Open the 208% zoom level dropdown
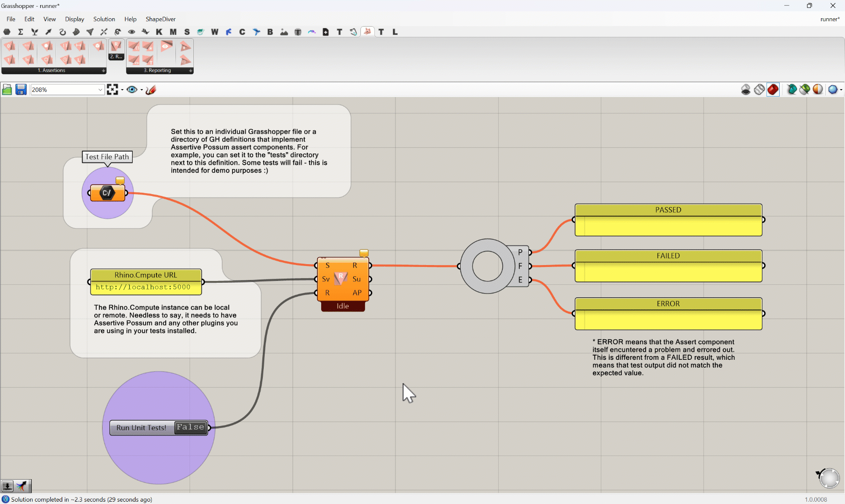This screenshot has width=845, height=504. (x=100, y=90)
